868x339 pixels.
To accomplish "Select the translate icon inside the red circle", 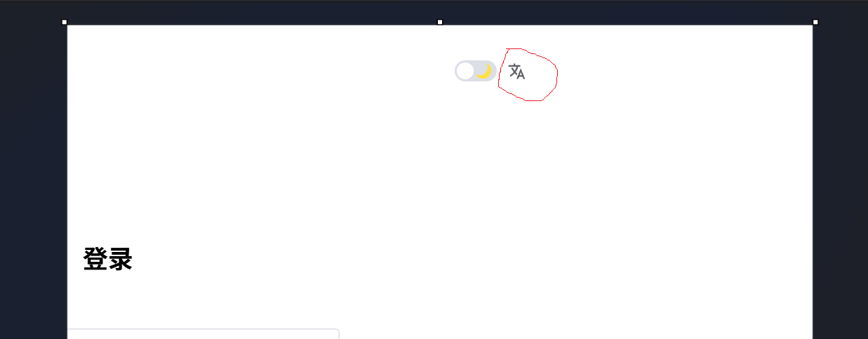I will tap(516, 72).
